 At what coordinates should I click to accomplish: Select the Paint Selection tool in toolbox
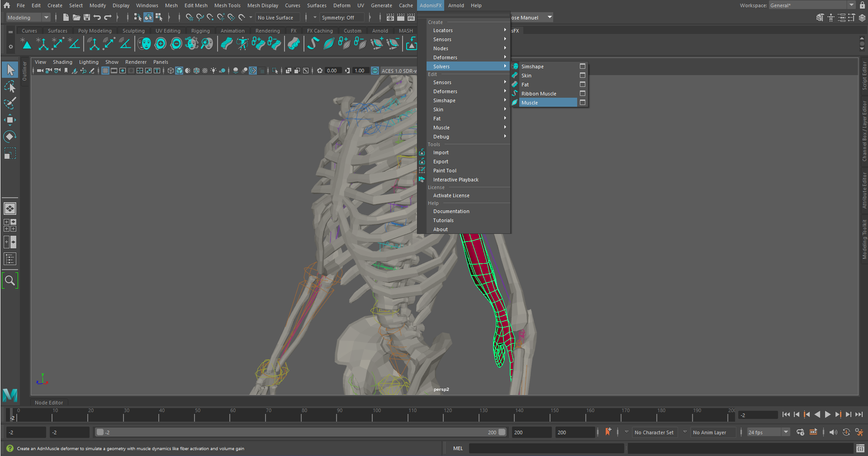(x=10, y=103)
